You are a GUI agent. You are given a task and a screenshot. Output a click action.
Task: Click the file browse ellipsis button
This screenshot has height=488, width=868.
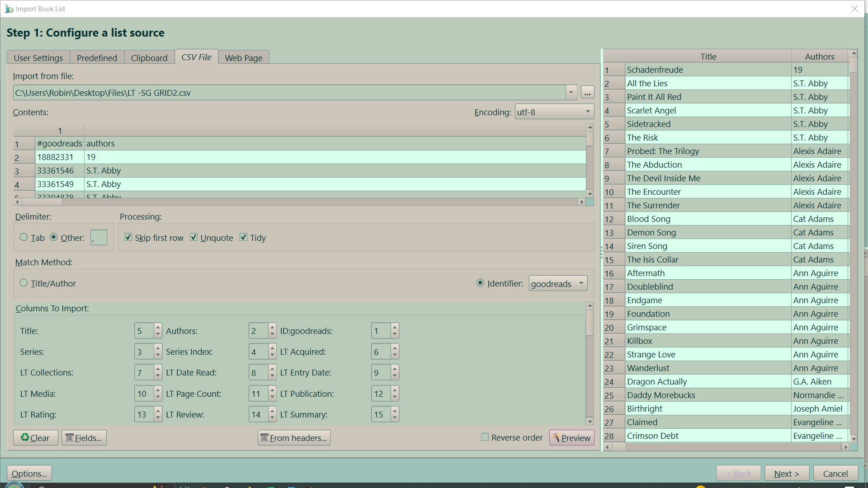(587, 93)
